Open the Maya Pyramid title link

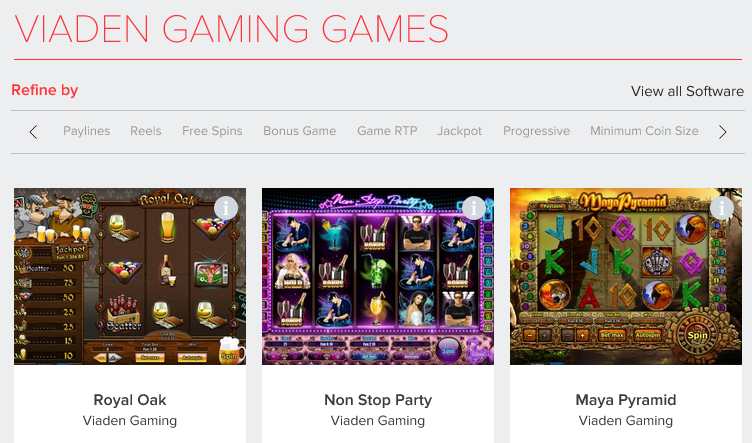pos(626,399)
